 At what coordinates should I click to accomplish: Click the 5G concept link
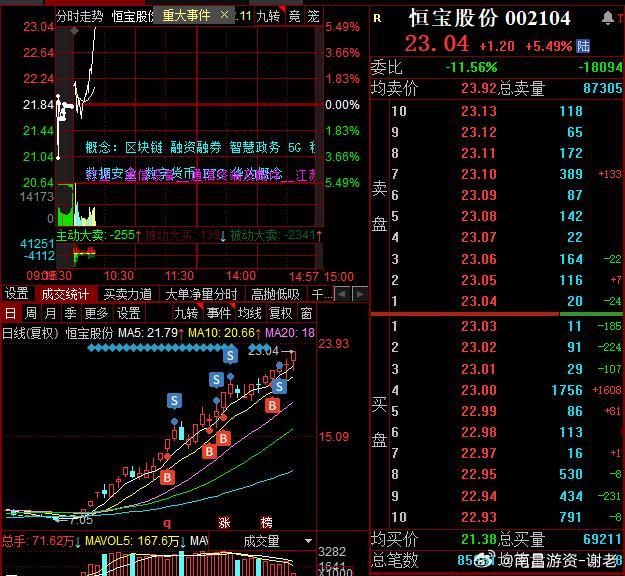295,147
